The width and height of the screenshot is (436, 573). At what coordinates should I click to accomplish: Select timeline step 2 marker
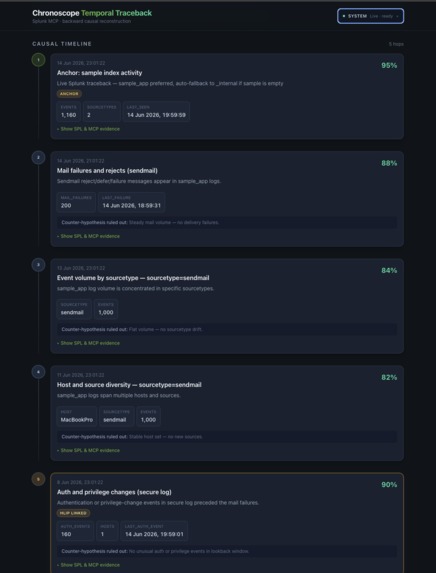(x=38, y=158)
